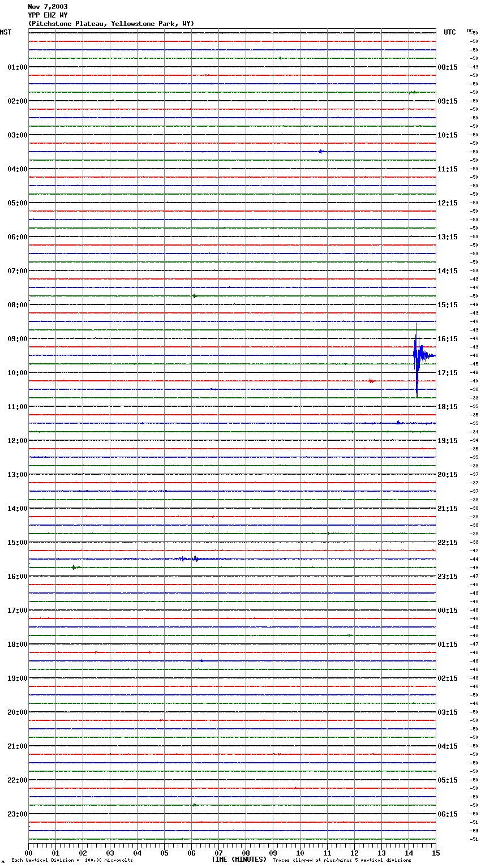Click the 07:00 MST time label
481x868 pixels.
click(x=18, y=271)
